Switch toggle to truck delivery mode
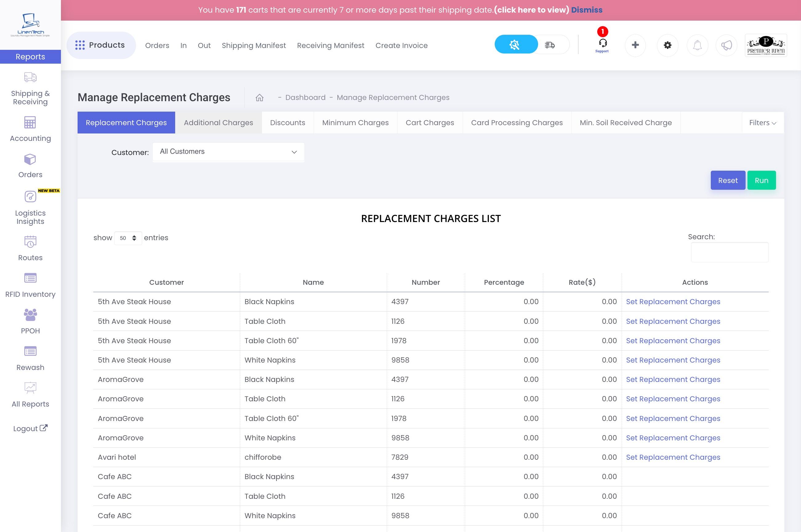 (x=550, y=45)
